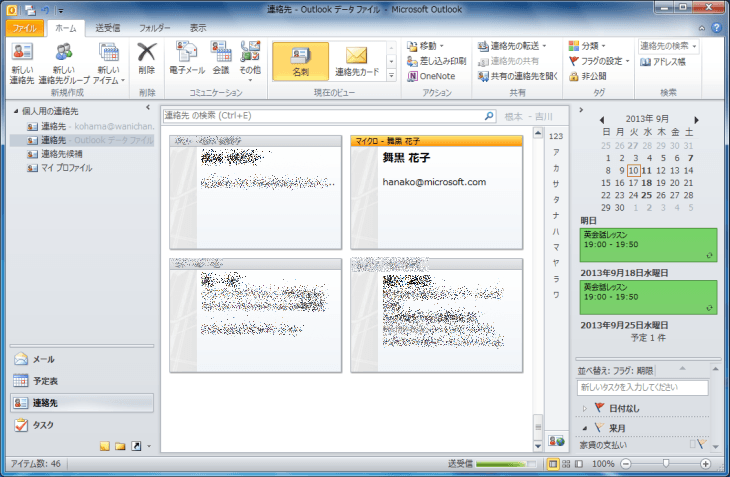This screenshot has height=477, width=730.
Task: Switch to the 送受信 tab
Action: tap(108, 28)
